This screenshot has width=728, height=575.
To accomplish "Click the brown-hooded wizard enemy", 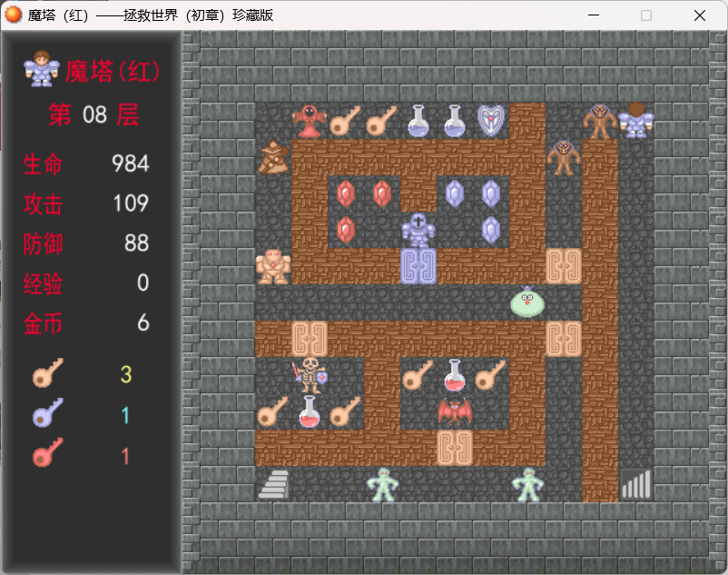I will pos(273,157).
